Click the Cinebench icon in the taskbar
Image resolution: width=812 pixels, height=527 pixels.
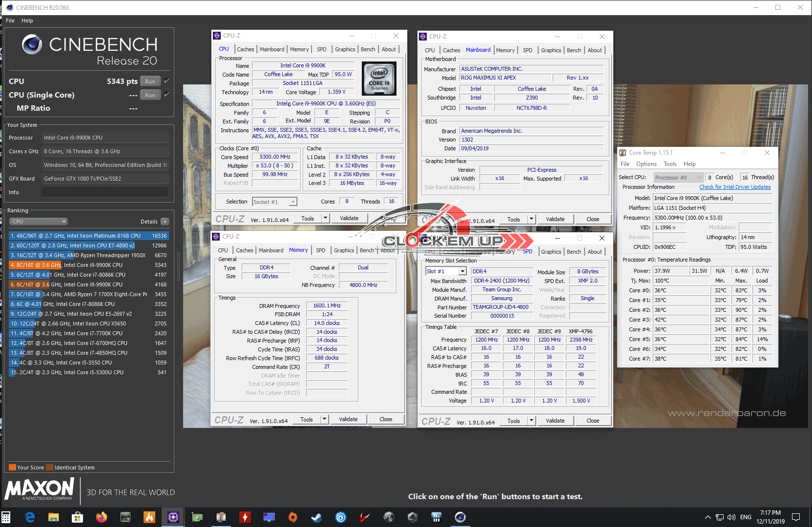pyautogui.click(x=460, y=517)
